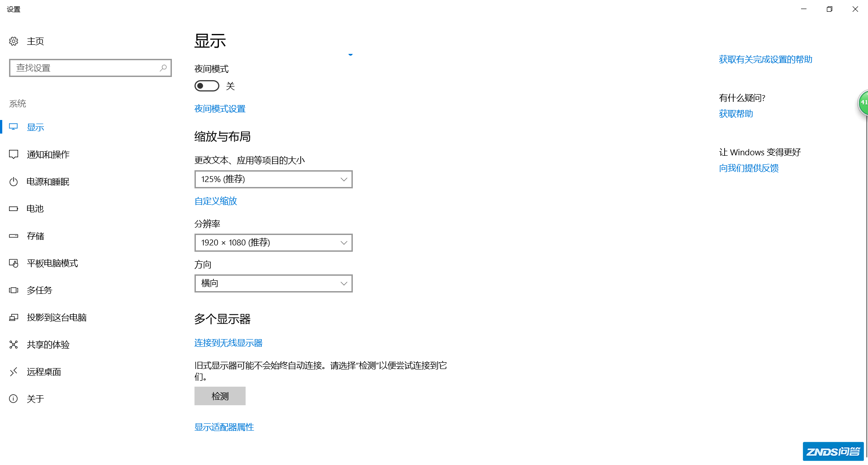Open the 125% (推荐) scaling dropdown
Screen dimensions: 868x465
[x=273, y=179]
